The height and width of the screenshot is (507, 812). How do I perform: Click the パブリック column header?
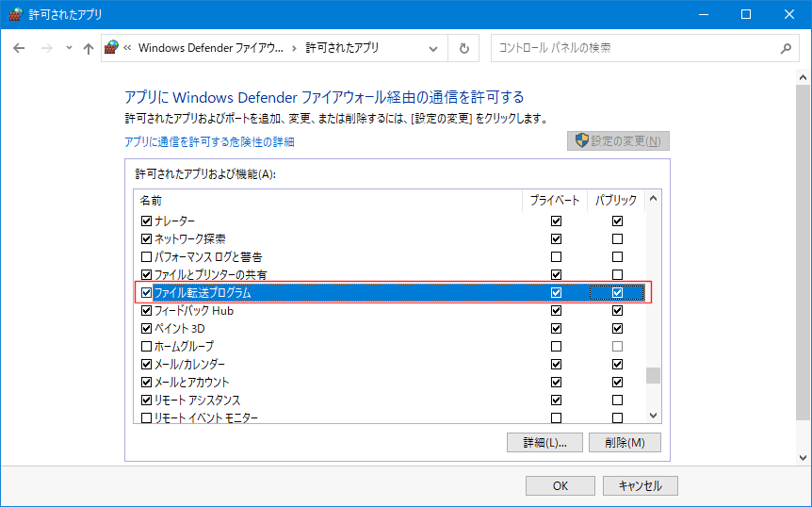616,201
